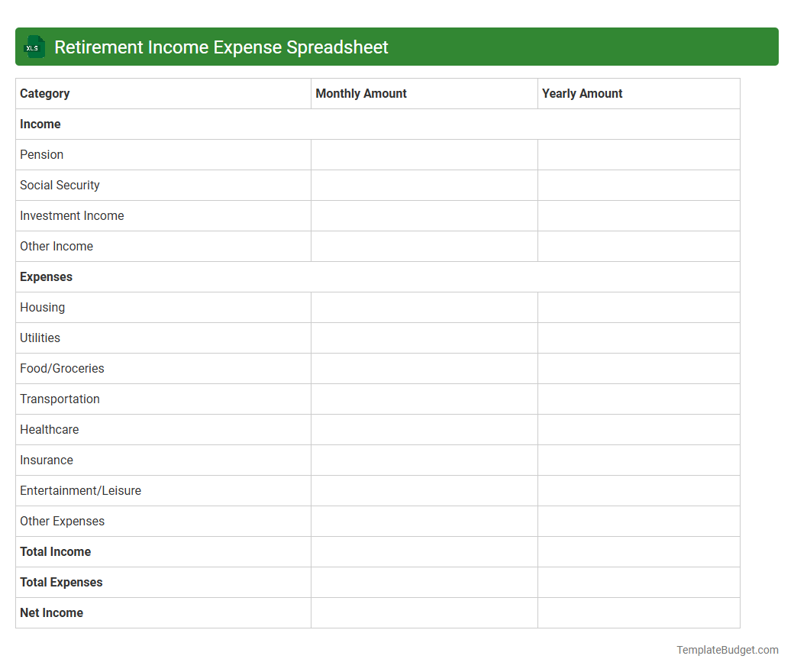The image size is (794, 672).
Task: Select the Other Income category
Action: point(56,246)
